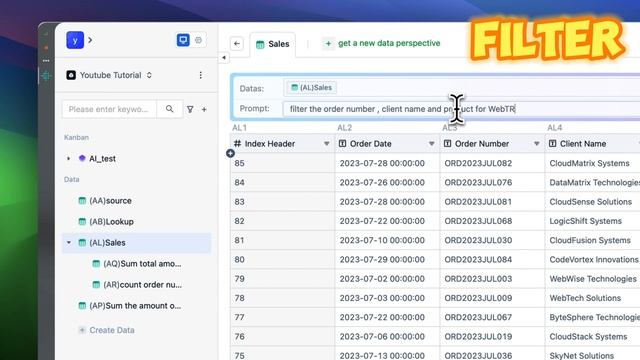Click the Client Name text type icon
640x360 pixels.
pyautogui.click(x=552, y=144)
